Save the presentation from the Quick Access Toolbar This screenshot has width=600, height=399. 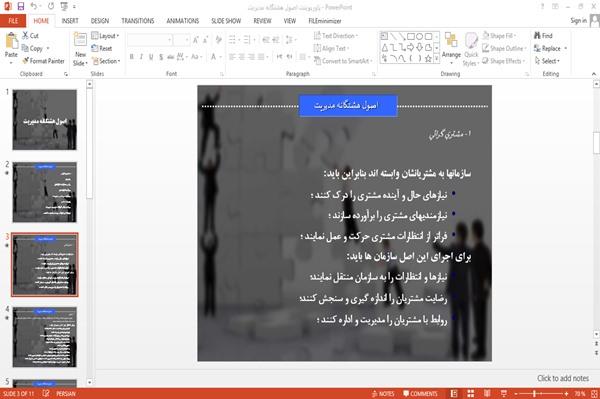pyautogui.click(x=21, y=6)
